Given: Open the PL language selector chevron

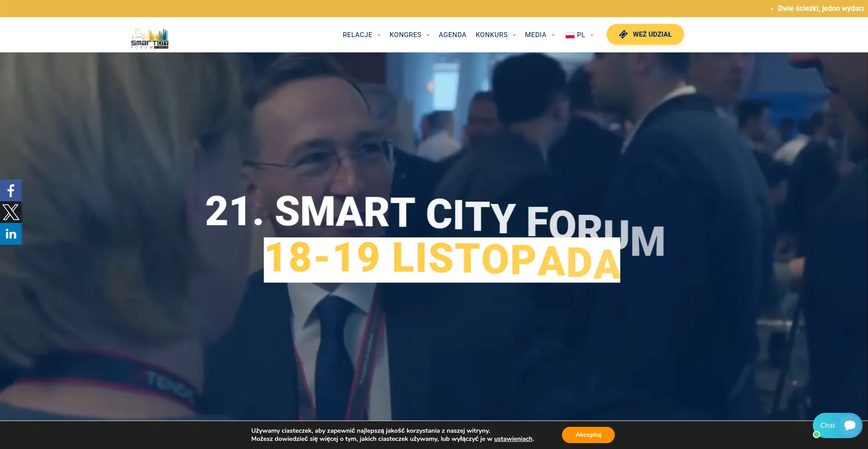Looking at the screenshot, I should (x=592, y=35).
